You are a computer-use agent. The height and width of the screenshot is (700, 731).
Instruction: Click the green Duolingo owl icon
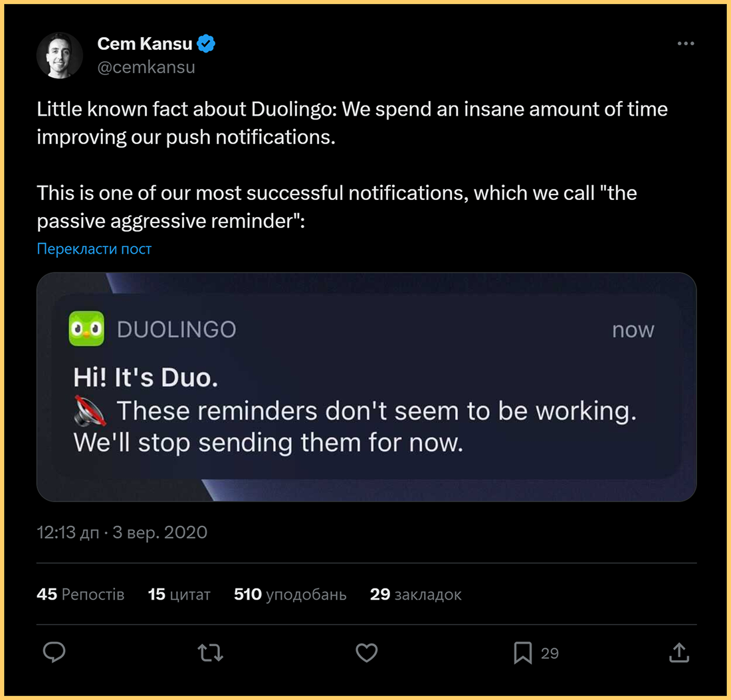coord(86,329)
